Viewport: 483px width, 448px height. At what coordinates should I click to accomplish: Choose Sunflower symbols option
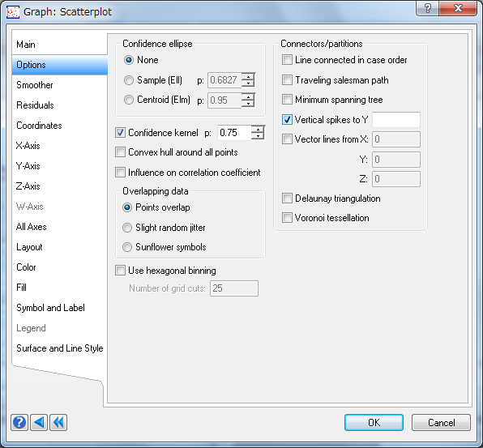tap(127, 247)
